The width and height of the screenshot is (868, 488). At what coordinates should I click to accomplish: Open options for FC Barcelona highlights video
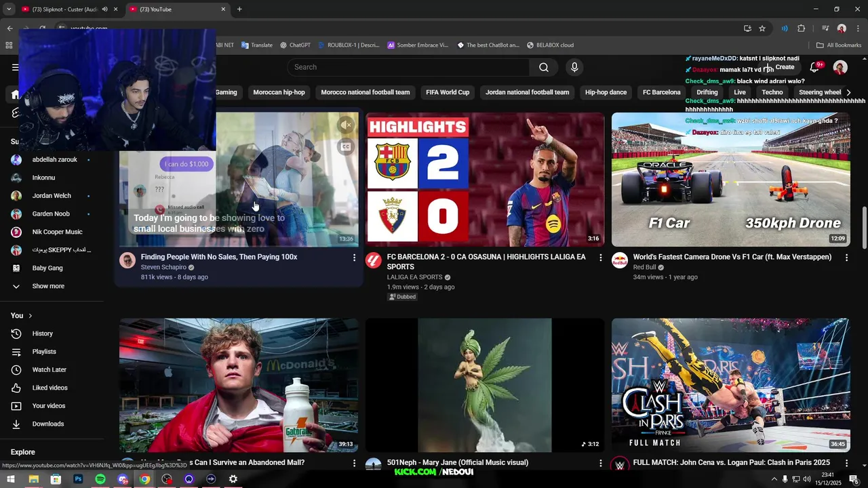pyautogui.click(x=600, y=258)
